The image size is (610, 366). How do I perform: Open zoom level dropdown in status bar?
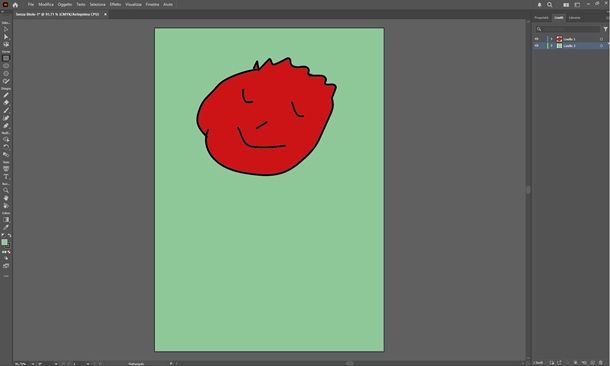(33, 364)
